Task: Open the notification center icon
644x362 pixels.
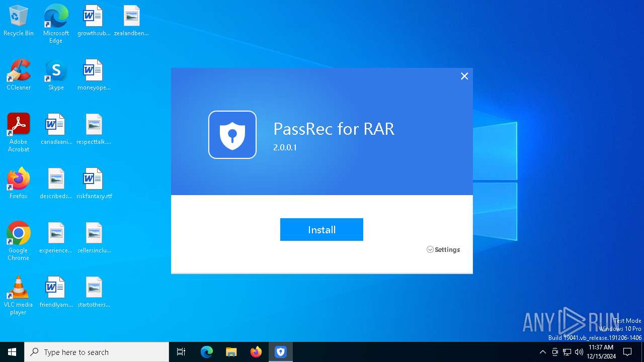Action: click(x=627, y=352)
